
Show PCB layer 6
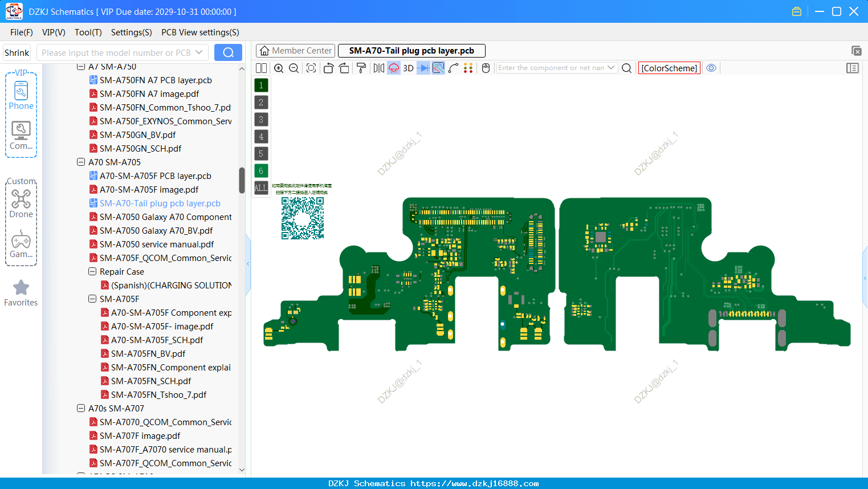tap(261, 171)
